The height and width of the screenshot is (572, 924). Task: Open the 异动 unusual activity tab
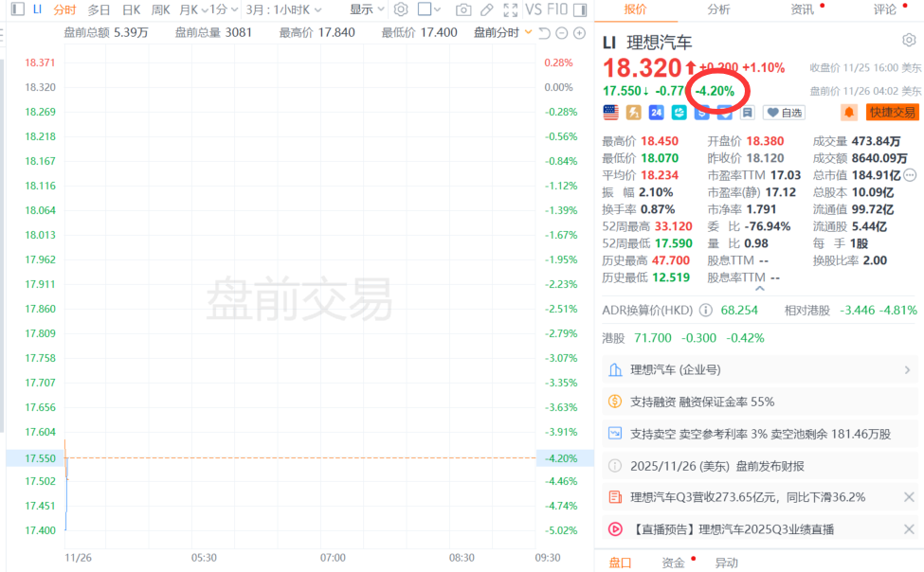point(726,563)
